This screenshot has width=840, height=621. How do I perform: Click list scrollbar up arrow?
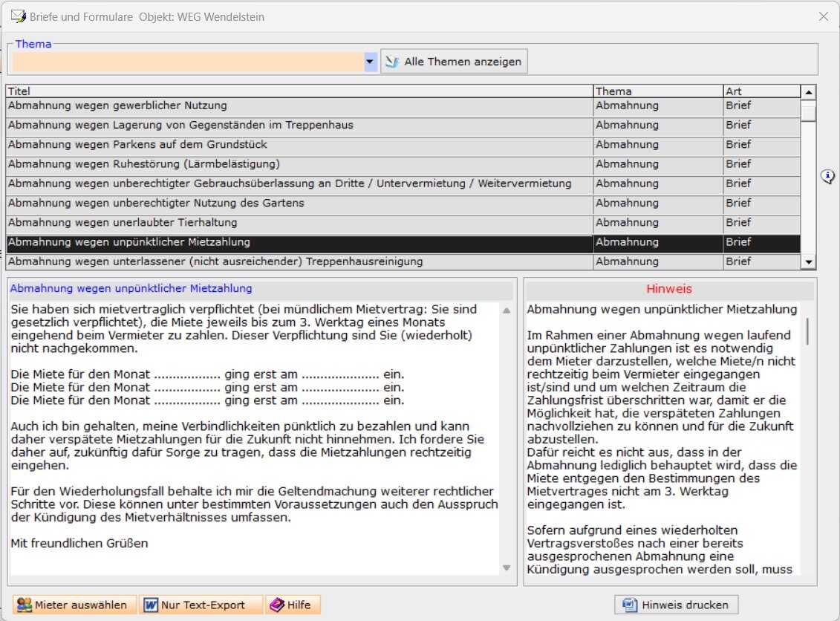point(808,92)
